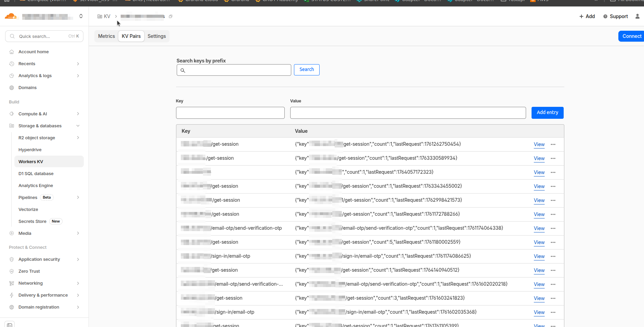Click the KV breadcrumb icon
This screenshot has height=327, width=644.
pyautogui.click(x=100, y=16)
